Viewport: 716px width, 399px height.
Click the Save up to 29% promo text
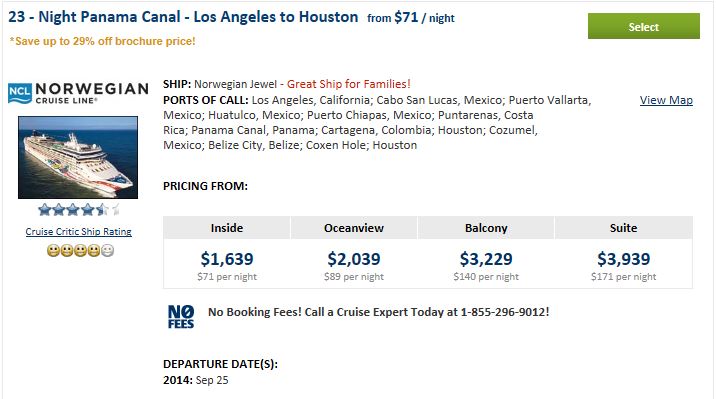102,41
